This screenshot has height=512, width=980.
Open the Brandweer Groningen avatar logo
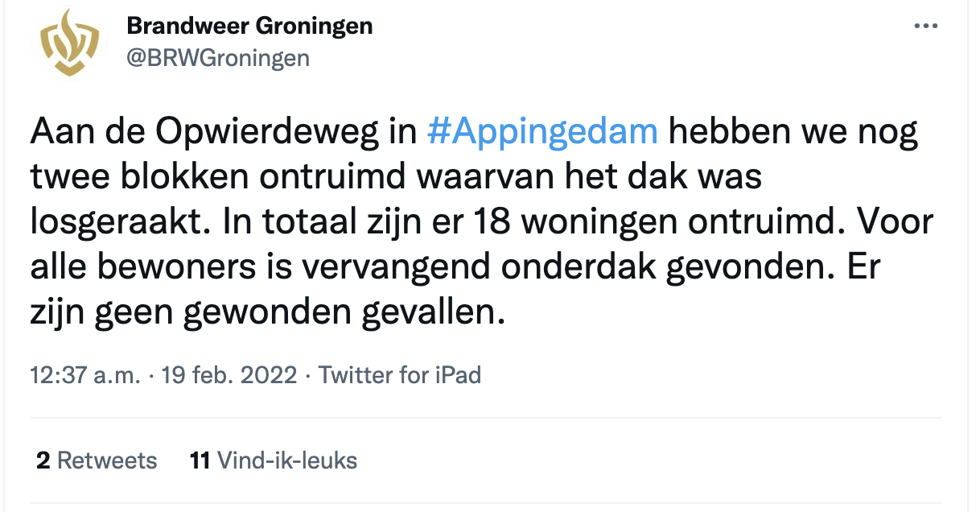tap(69, 47)
